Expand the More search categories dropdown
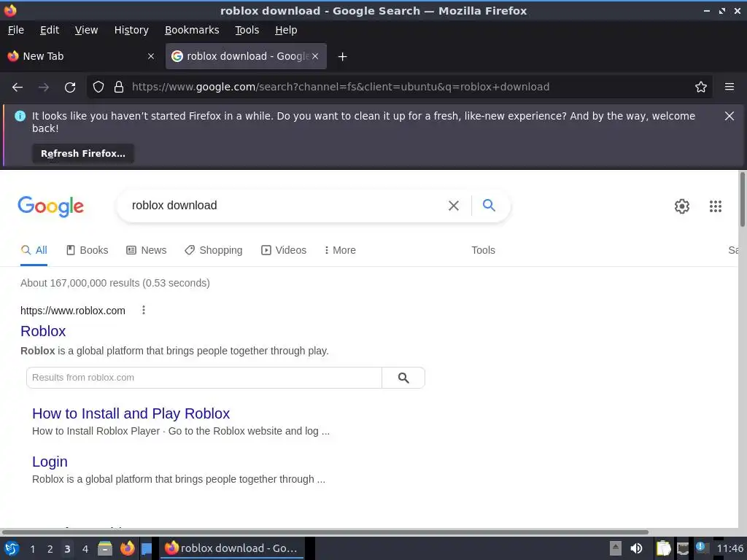This screenshot has width=747, height=560. click(x=340, y=251)
